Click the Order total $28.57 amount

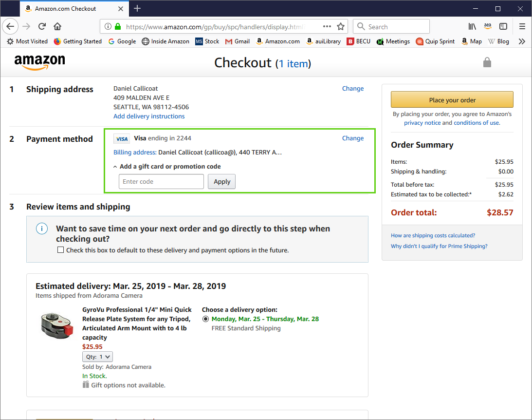[500, 212]
